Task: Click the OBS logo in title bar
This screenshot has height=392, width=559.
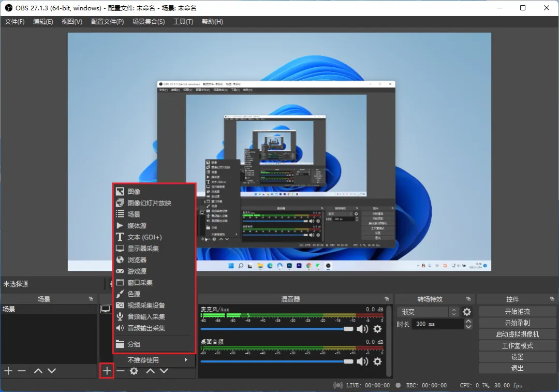Action: click(x=9, y=8)
